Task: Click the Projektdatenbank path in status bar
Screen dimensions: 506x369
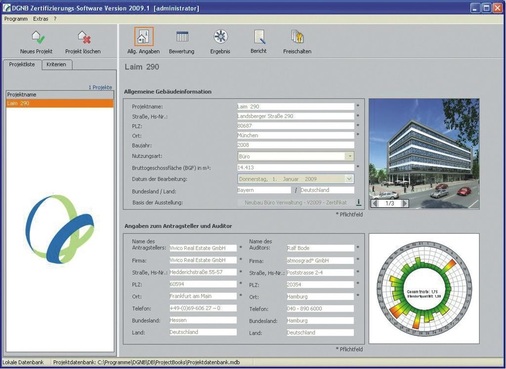Action: [146, 362]
